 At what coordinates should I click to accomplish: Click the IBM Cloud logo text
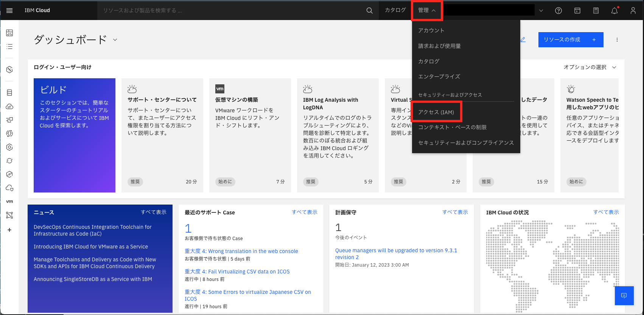point(37,11)
